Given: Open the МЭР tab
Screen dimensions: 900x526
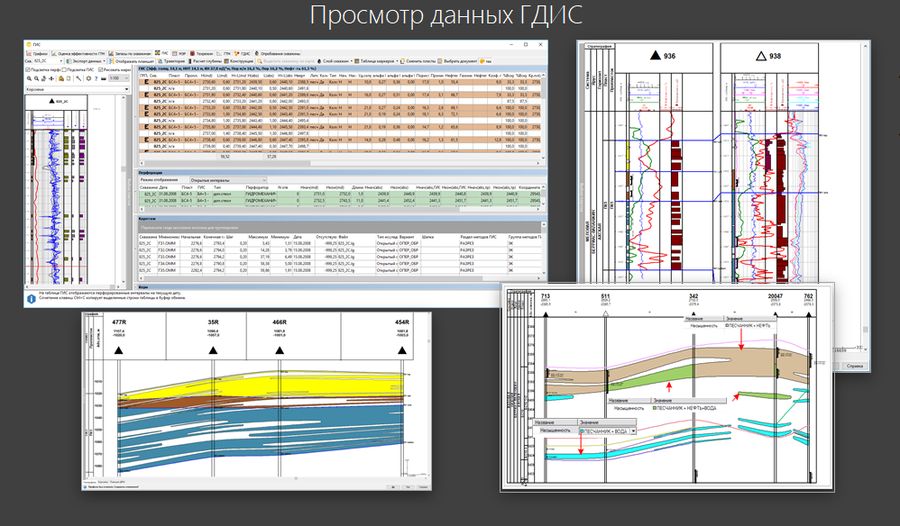Looking at the screenshot, I should [x=180, y=53].
